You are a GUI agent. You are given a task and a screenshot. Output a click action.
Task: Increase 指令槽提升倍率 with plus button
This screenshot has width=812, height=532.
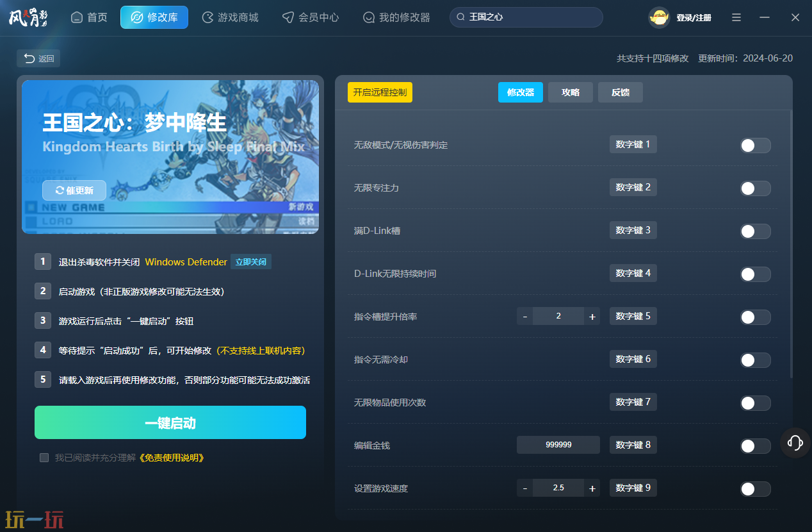592,317
